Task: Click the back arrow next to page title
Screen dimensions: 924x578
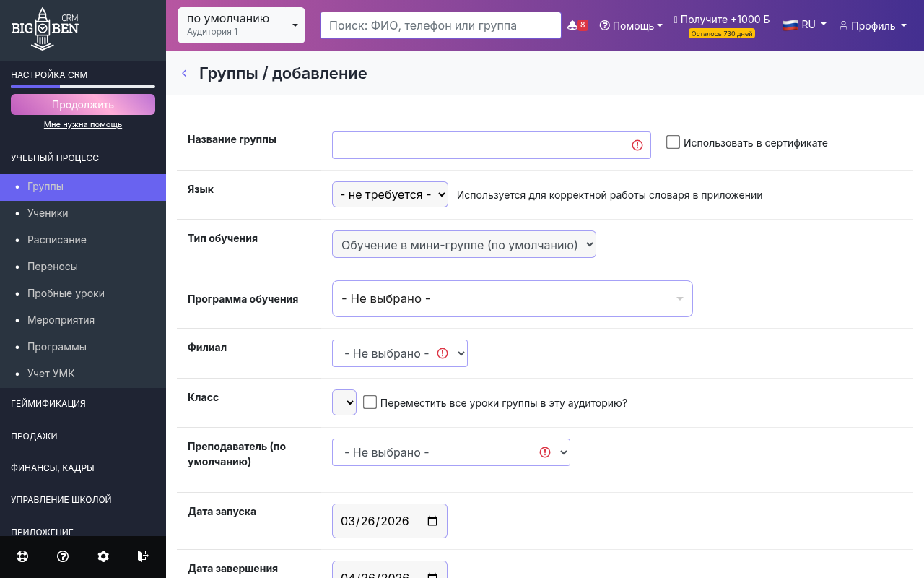Action: [184, 73]
